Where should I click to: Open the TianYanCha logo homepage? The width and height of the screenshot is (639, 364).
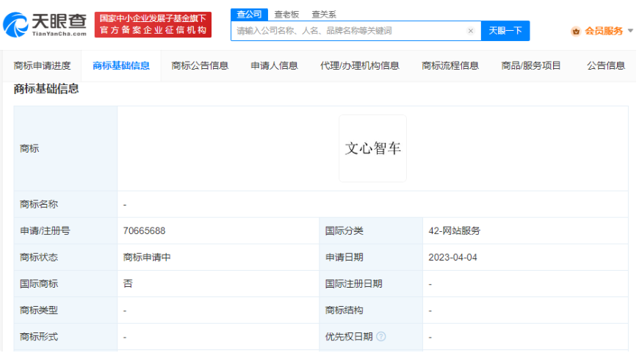(x=45, y=24)
